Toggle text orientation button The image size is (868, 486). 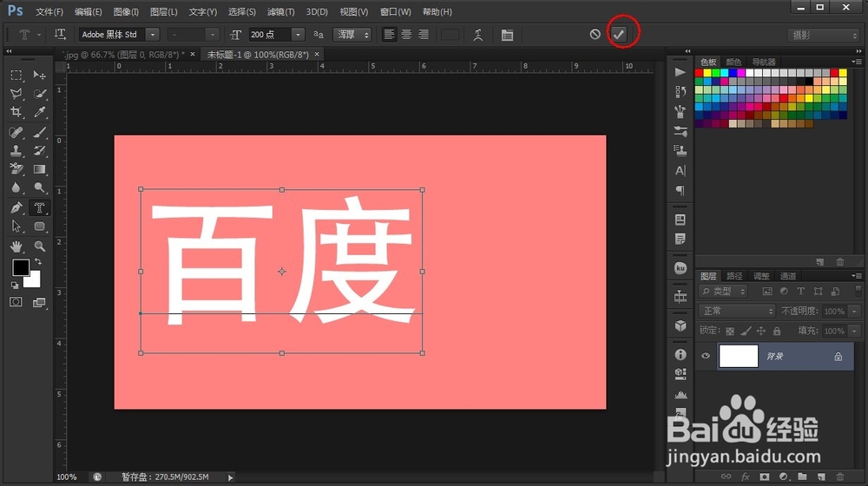tap(60, 35)
